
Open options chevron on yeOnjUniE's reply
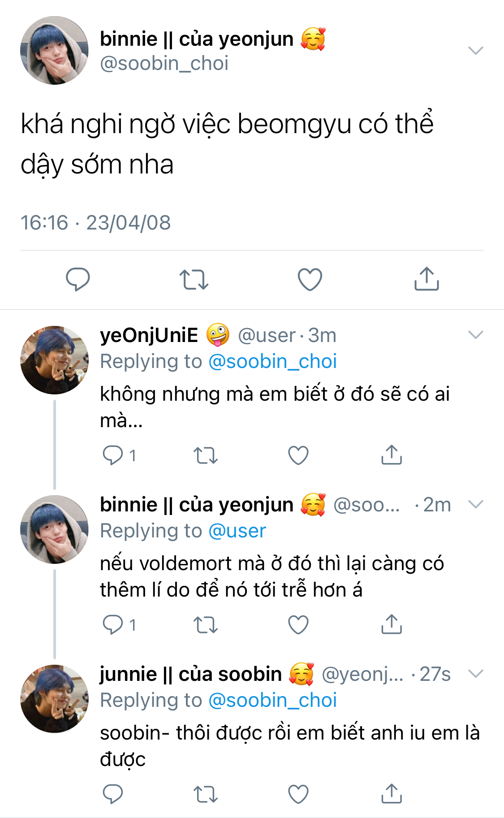tap(475, 334)
